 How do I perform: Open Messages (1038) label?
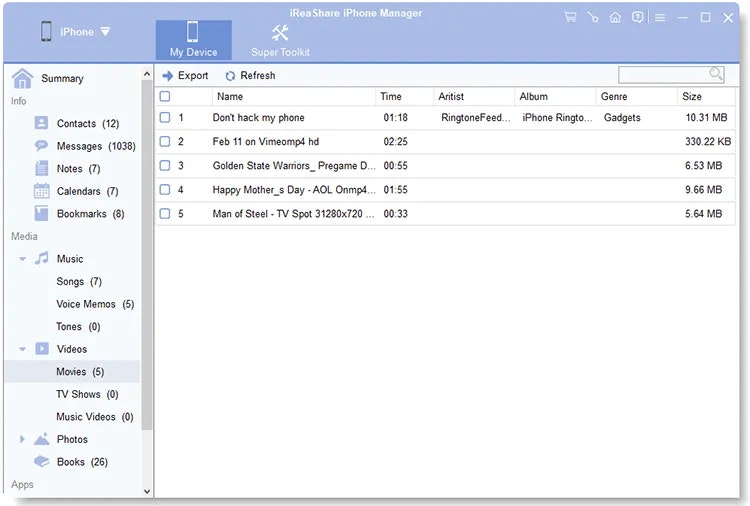click(x=96, y=146)
